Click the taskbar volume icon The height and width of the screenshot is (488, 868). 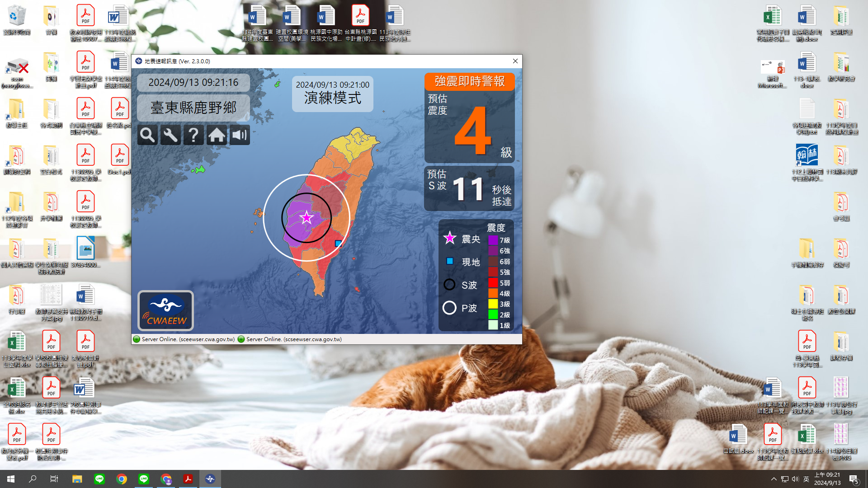[x=795, y=479]
